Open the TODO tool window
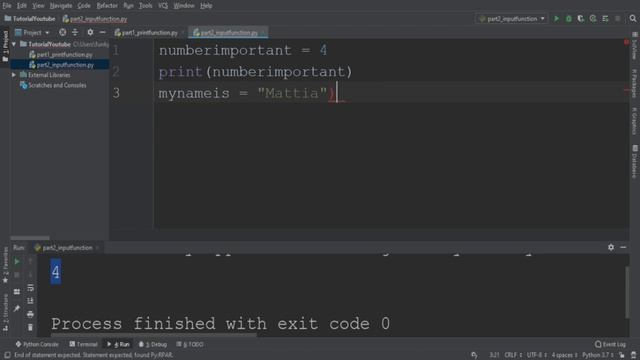The image size is (640, 360). coord(189,344)
